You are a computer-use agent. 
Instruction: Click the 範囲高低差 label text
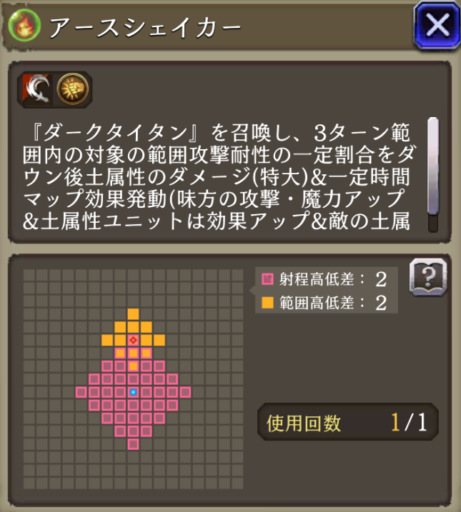coord(316,303)
